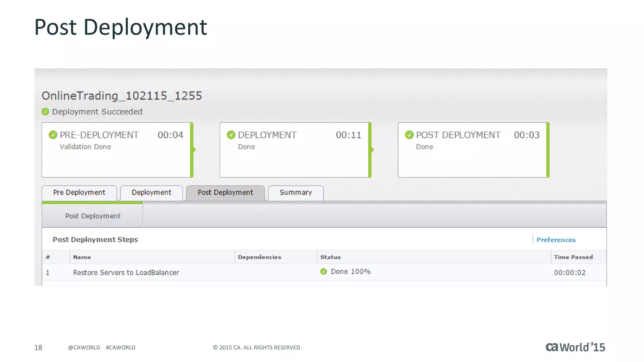Click the Preferences link
This screenshot has width=644, height=362.
tap(556, 240)
